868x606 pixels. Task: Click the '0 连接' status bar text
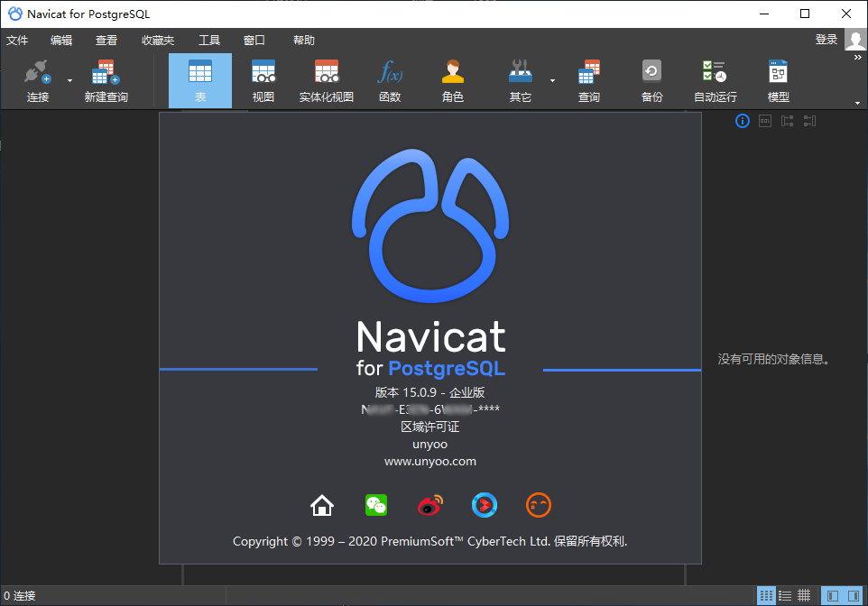click(19, 596)
